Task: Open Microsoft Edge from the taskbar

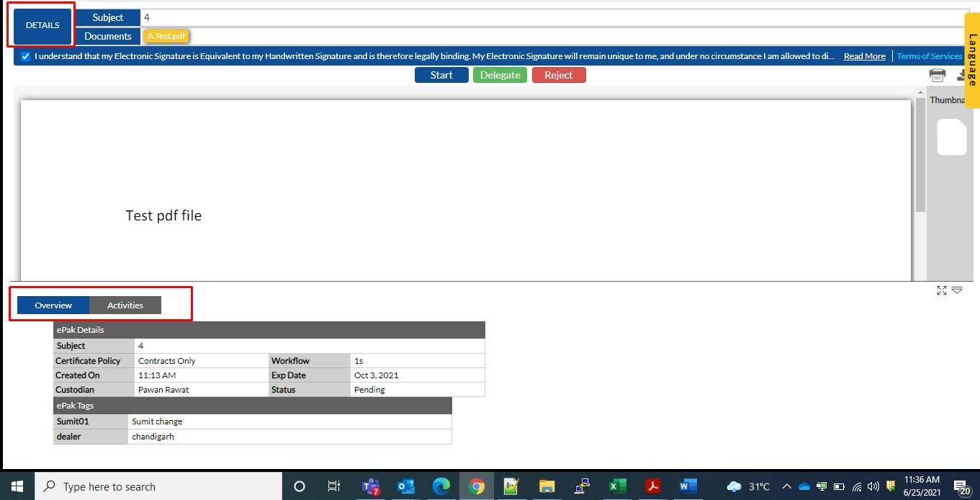Action: pos(441,486)
